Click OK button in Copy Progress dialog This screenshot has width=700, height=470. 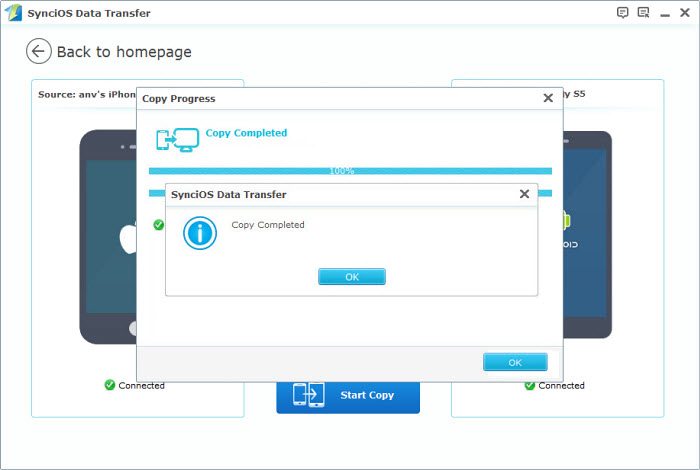click(515, 362)
